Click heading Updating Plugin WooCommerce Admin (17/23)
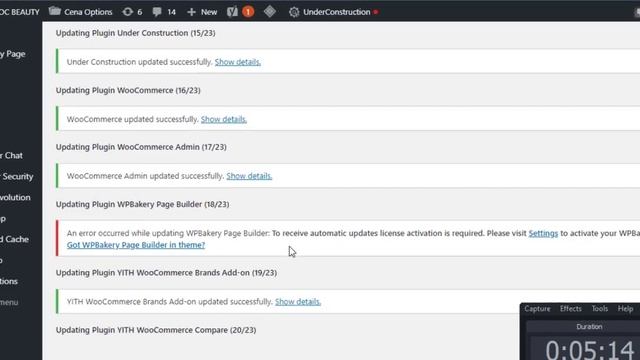The width and height of the screenshot is (640, 360). coord(141,147)
